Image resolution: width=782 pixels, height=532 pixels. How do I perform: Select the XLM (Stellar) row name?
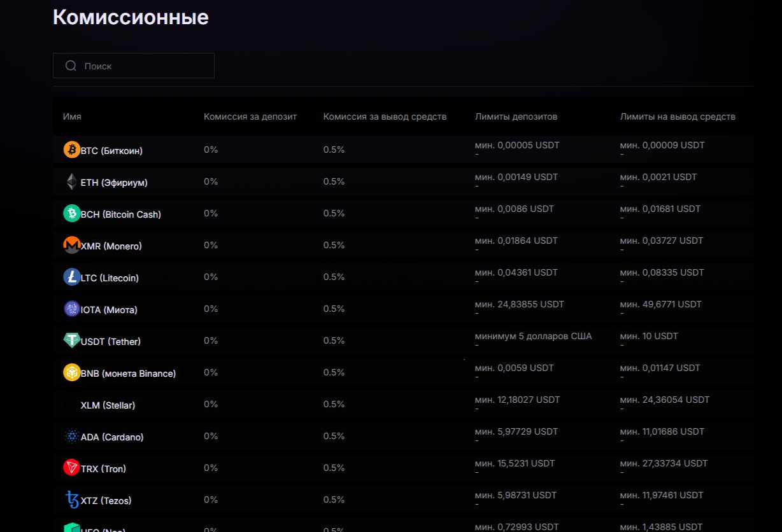[x=108, y=405]
